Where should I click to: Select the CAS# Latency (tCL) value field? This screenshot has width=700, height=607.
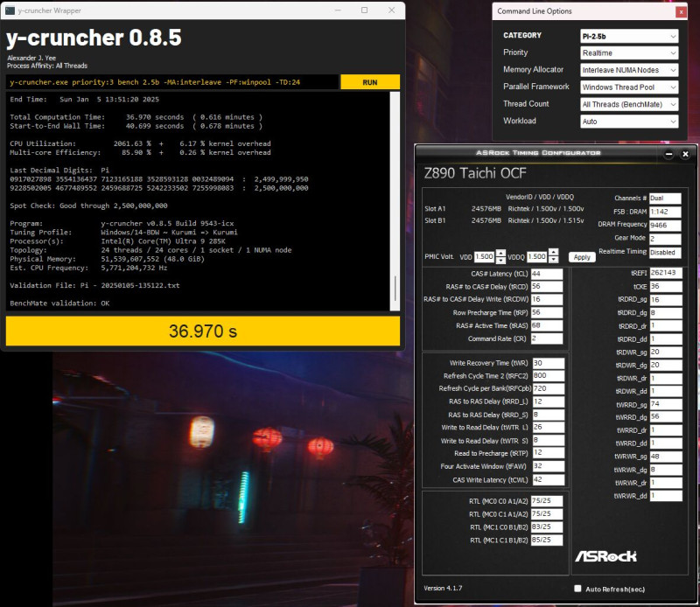[546, 274]
